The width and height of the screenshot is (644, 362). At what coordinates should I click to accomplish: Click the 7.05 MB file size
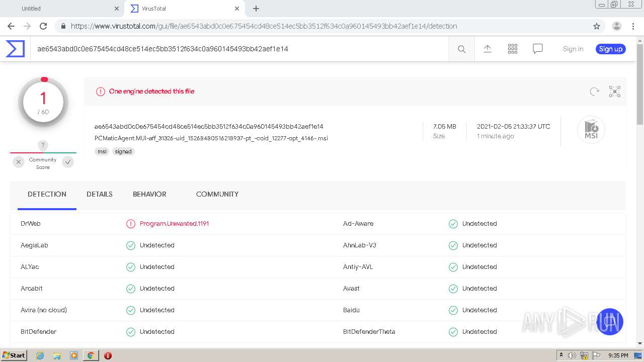[x=445, y=127]
